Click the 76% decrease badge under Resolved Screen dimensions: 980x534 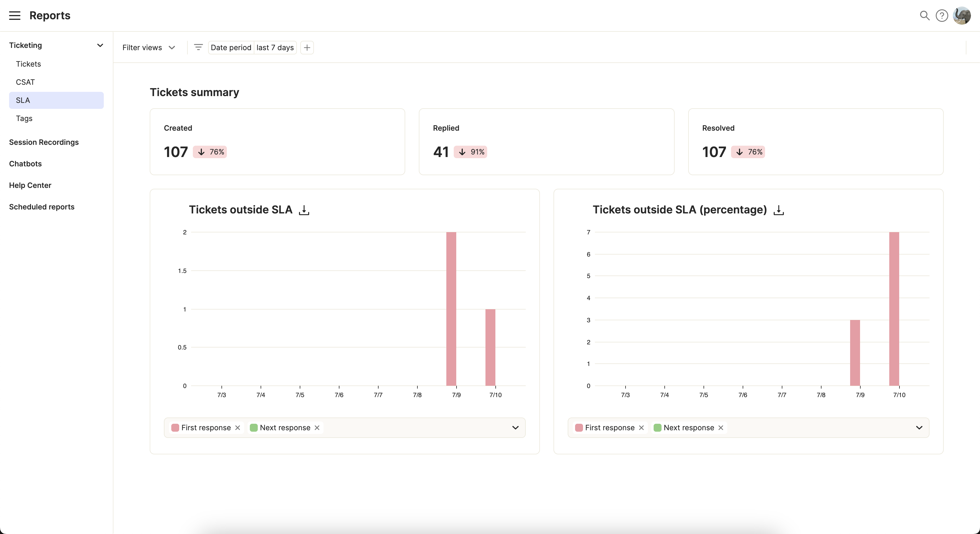click(748, 152)
